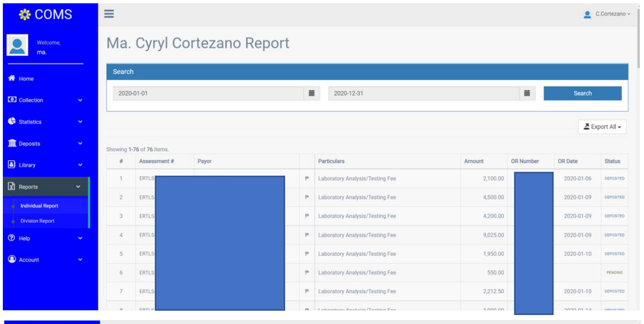Viewport: 644px width, 324px height.
Task: Click the OR Number column header
Action: click(525, 161)
